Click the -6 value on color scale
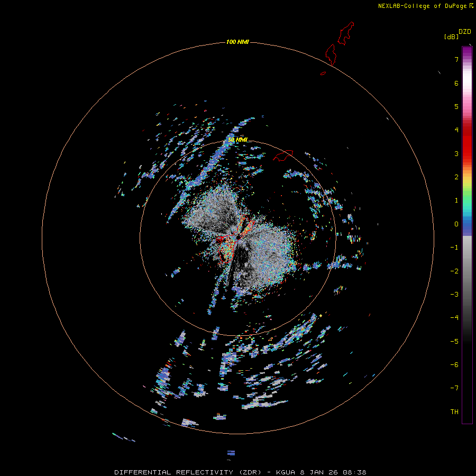Screen dimensions: 476x476 point(454,365)
